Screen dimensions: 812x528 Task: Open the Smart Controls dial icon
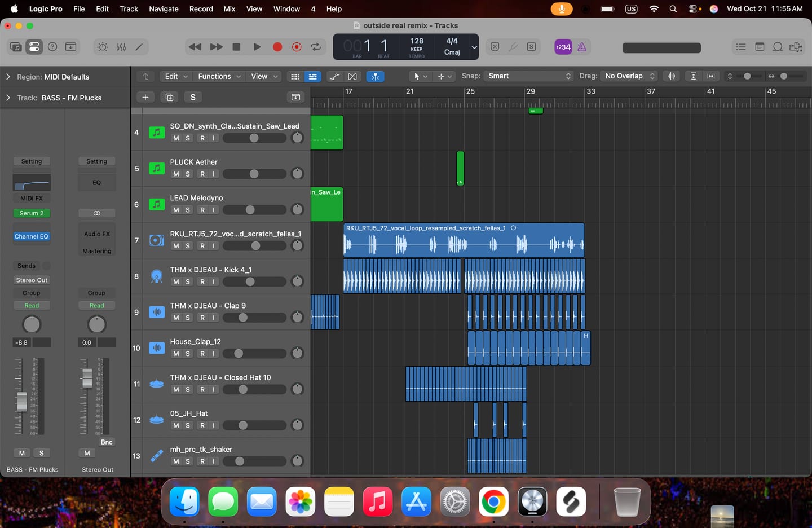coord(103,47)
